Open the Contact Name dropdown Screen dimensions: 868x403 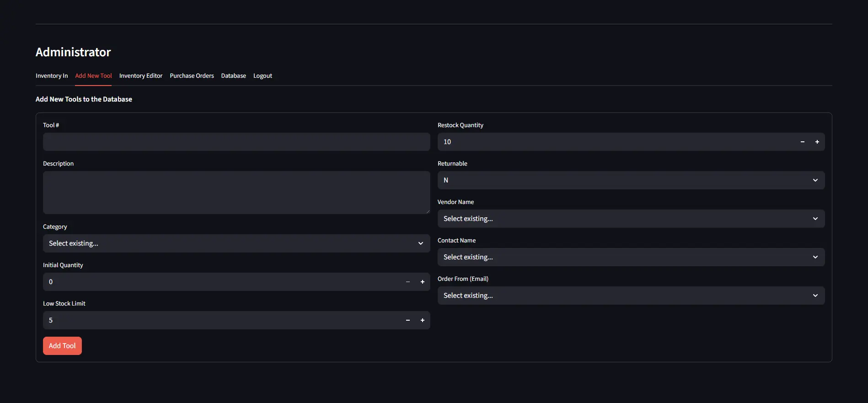click(631, 257)
